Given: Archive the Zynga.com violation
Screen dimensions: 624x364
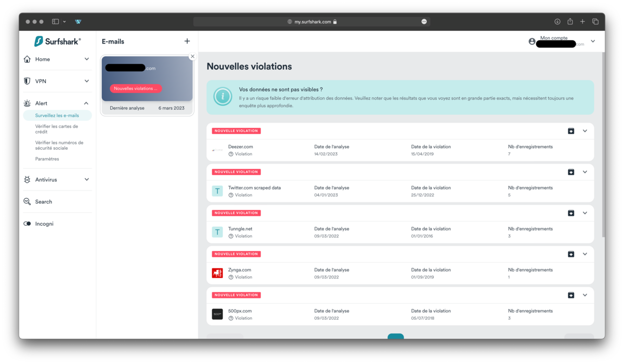Looking at the screenshot, I should [x=571, y=254].
